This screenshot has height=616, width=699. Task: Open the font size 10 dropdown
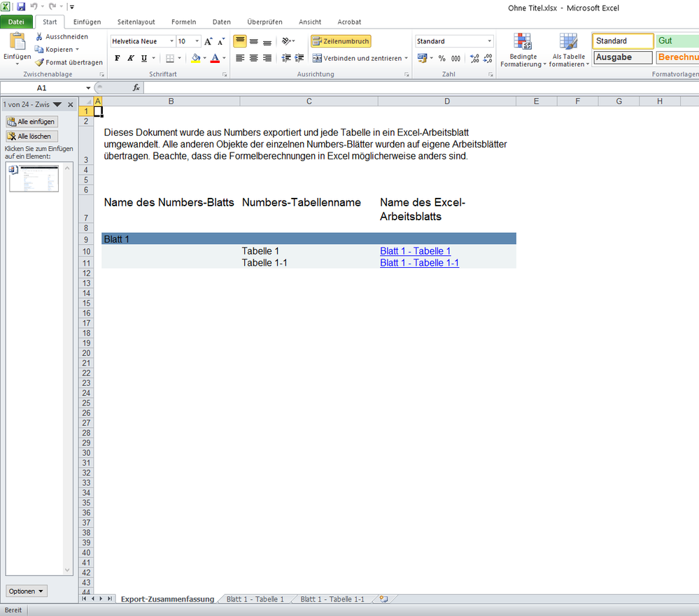click(197, 41)
